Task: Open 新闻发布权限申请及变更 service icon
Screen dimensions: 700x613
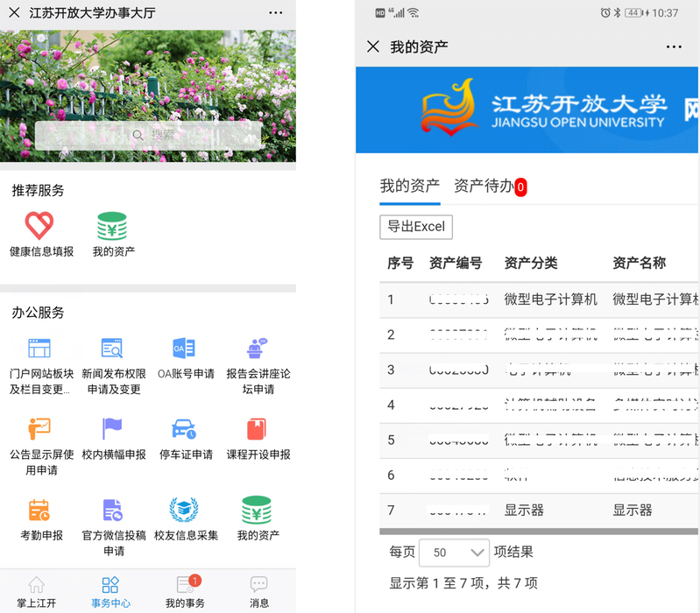Action: 112,349
